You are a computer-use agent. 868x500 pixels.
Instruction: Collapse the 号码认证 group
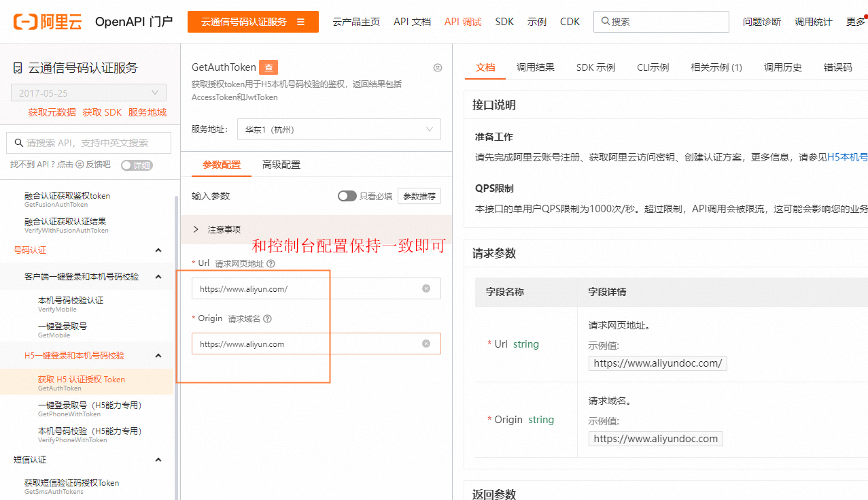tap(158, 250)
